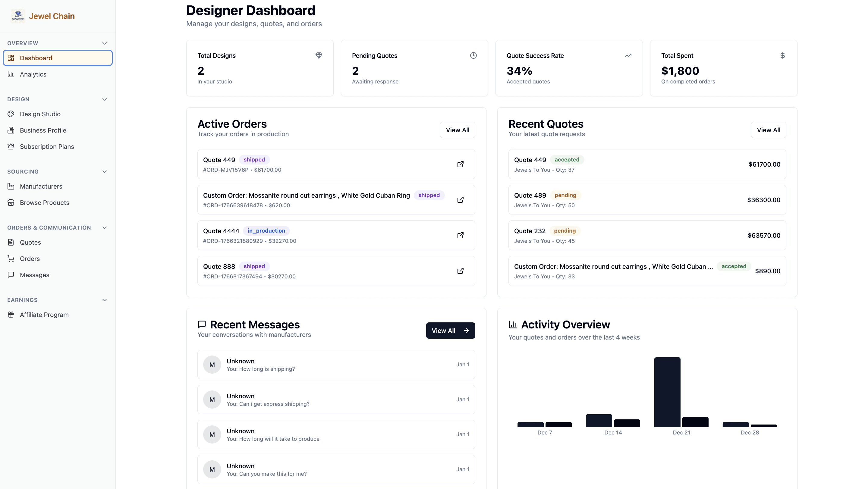Click the Browse Products store icon
This screenshot has height=489, width=868.
pos(11,202)
